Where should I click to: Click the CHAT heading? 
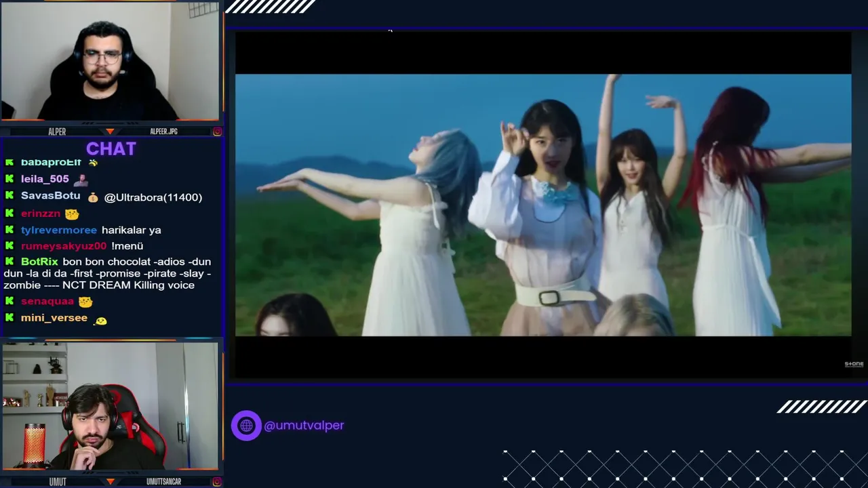click(111, 148)
